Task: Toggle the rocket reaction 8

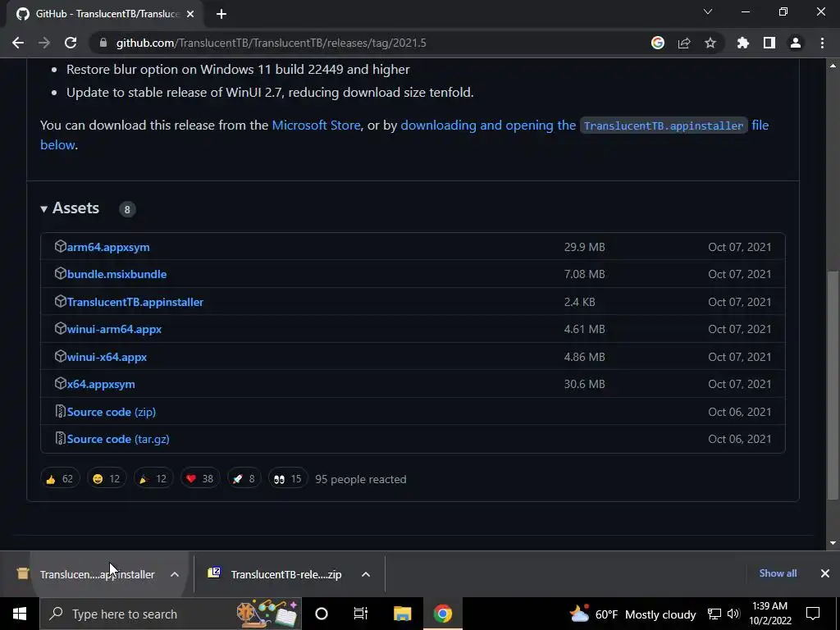Action: (244, 478)
